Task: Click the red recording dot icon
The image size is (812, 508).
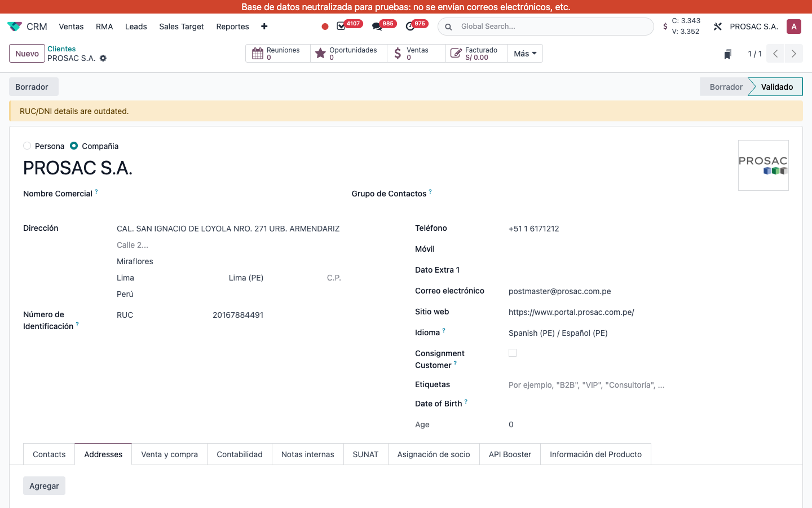Action: [325, 27]
